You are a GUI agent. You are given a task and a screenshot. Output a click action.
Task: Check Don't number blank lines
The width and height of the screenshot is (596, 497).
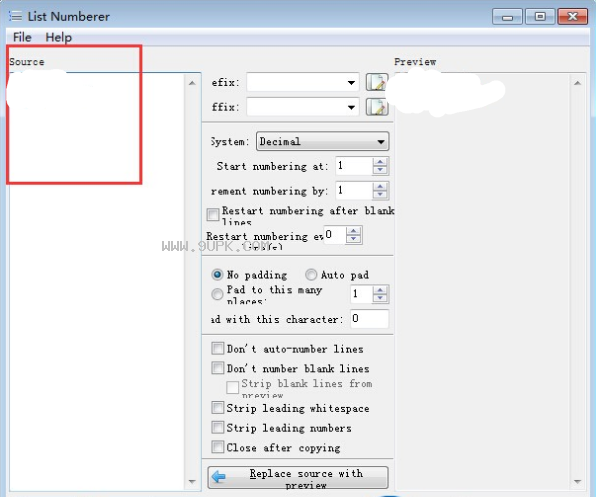coord(217,367)
